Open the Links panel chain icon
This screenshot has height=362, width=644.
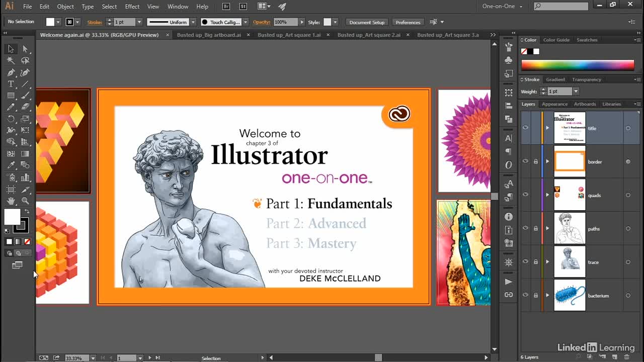pyautogui.click(x=509, y=295)
